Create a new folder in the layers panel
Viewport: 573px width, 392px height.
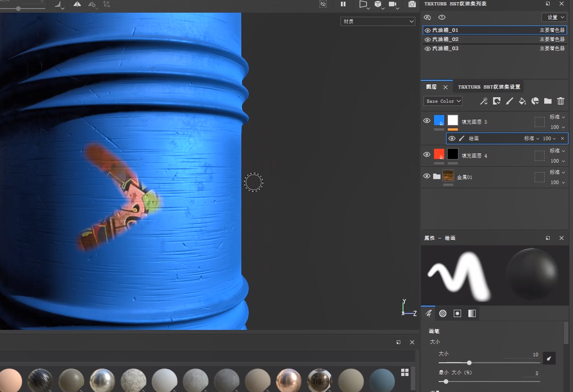[548, 101]
